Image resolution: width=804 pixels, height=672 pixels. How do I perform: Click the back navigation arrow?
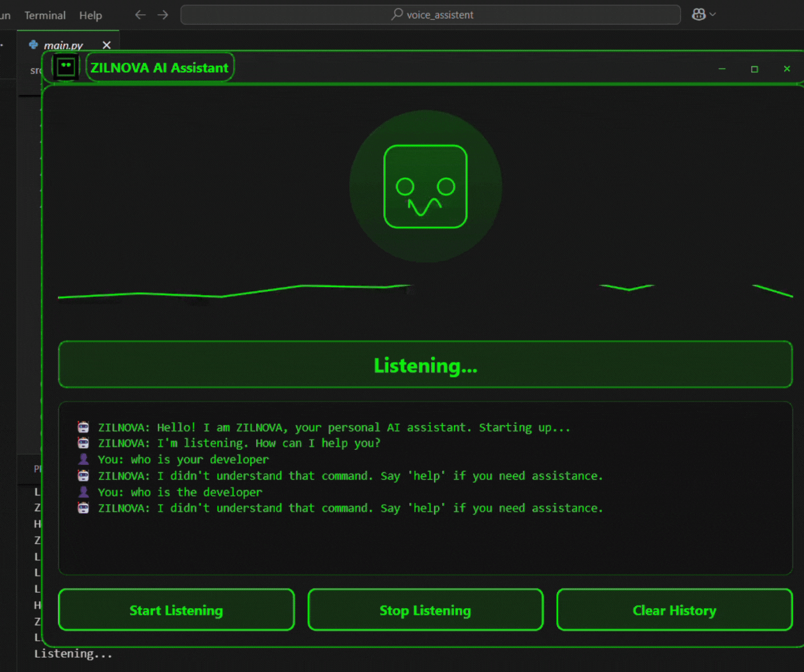(x=140, y=15)
